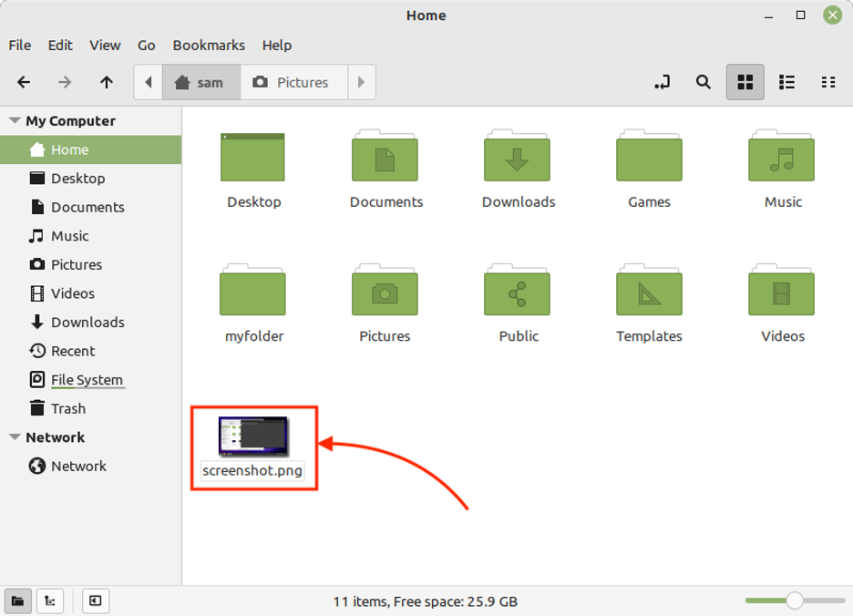Select Music in the sidebar
Image resolution: width=853 pixels, height=616 pixels.
[91, 236]
